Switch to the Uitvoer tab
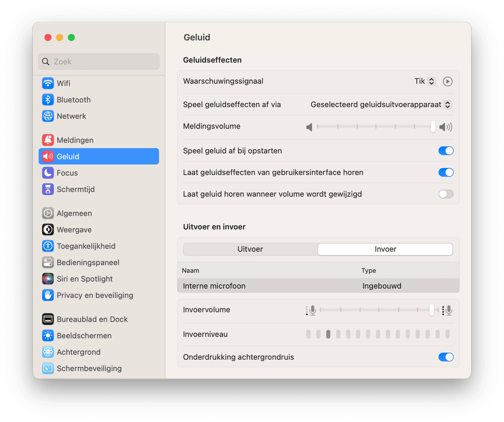 click(250, 249)
